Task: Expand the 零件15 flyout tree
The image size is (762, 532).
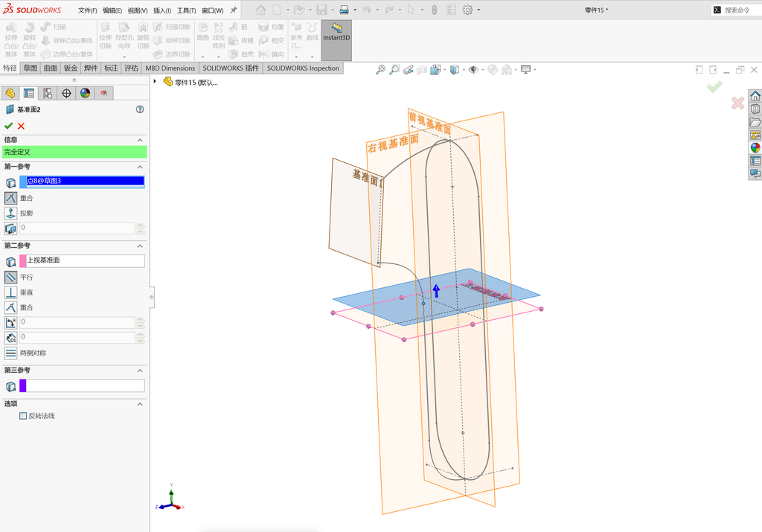Action: pos(155,82)
